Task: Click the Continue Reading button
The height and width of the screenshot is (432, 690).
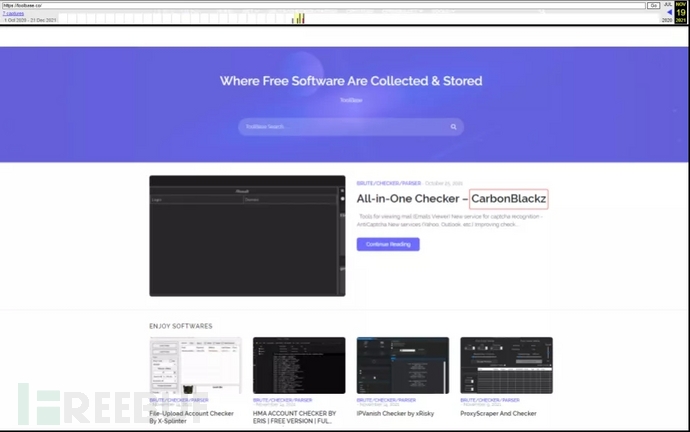Action: tap(388, 244)
